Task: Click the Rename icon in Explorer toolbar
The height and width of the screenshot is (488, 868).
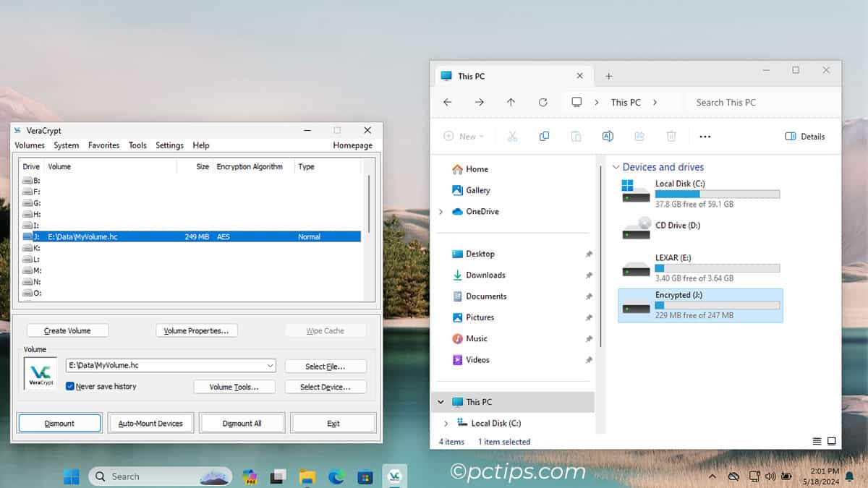Action: click(608, 136)
